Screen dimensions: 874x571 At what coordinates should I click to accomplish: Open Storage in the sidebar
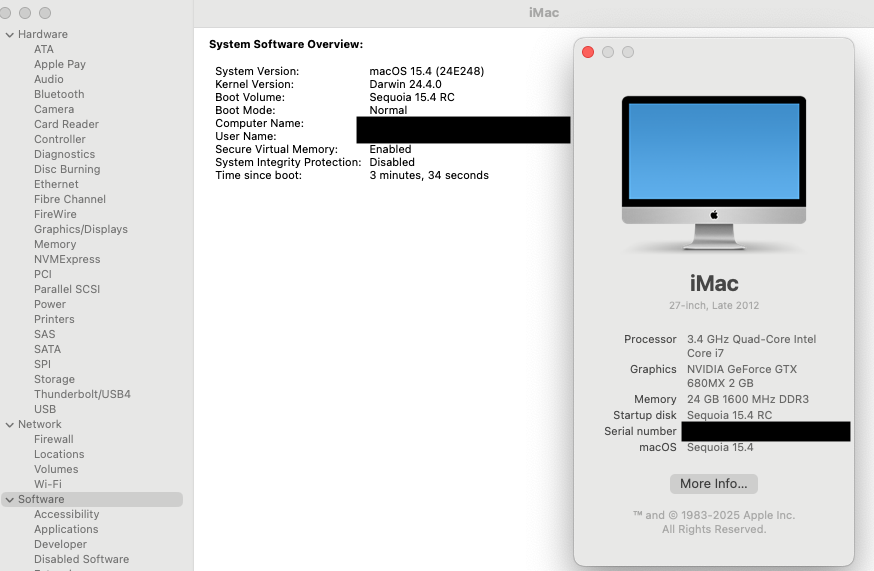pyautogui.click(x=54, y=379)
